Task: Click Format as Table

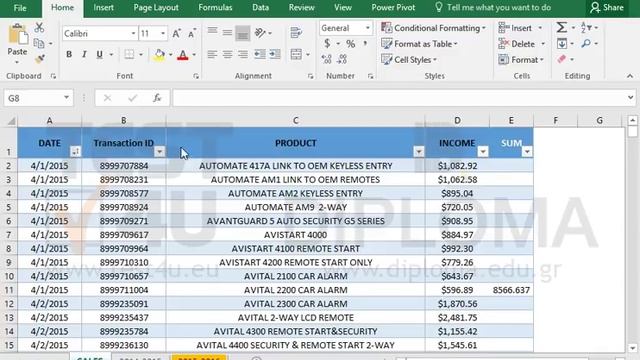Action: click(419, 44)
